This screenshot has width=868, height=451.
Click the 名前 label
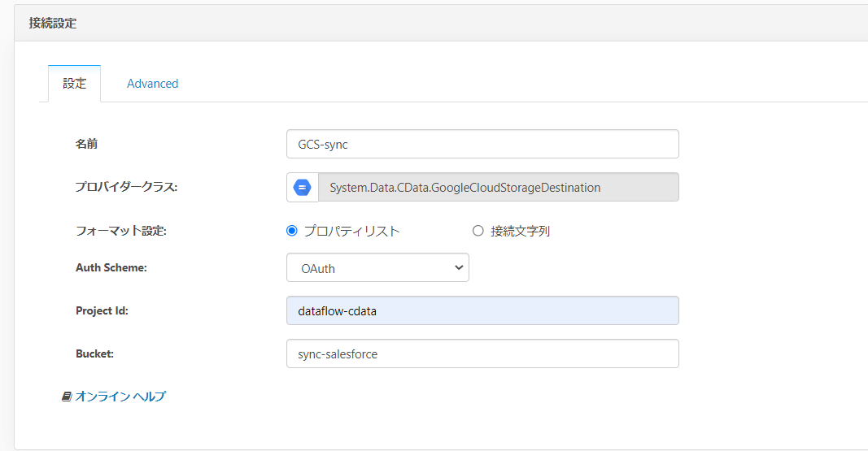pos(86,144)
